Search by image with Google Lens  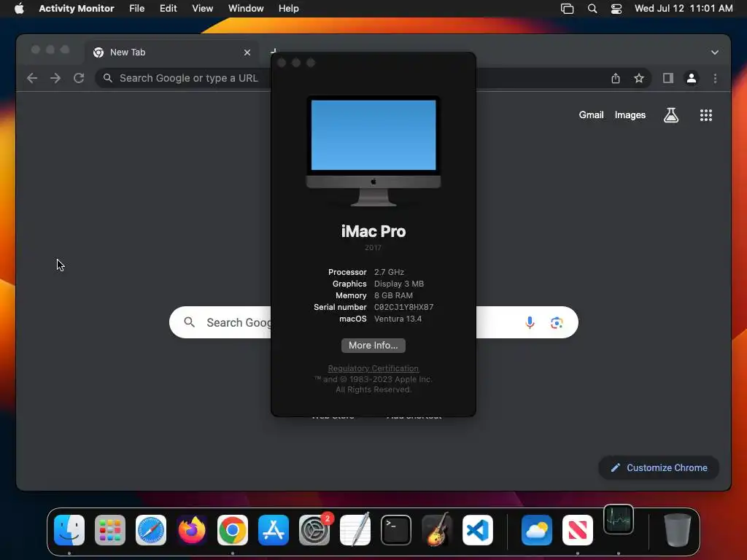[x=557, y=322]
